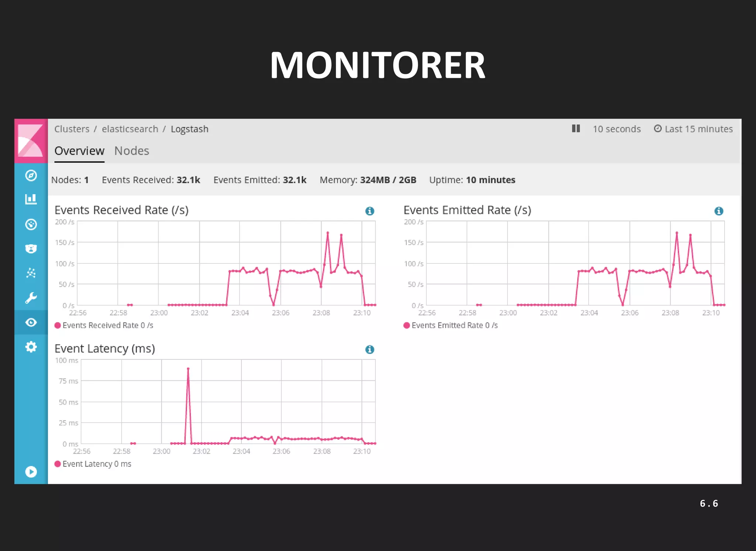Image resolution: width=756 pixels, height=551 pixels.
Task: Open Visualize bar chart icon
Action: pos(31,199)
